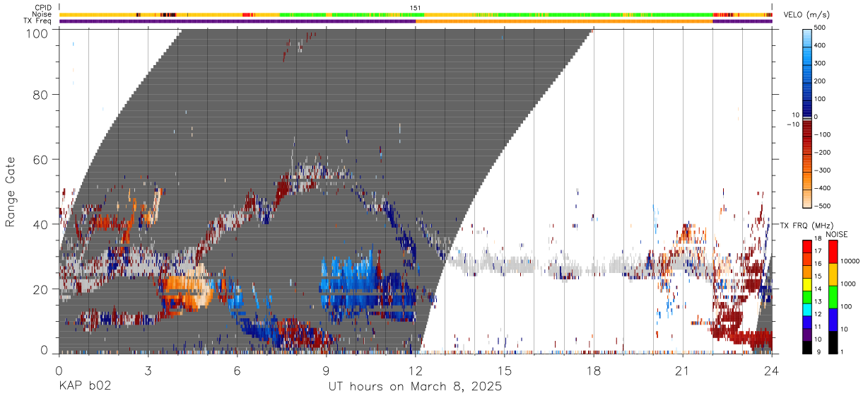Click the Range Gate axis title
This screenshot has height=401, width=868.
(x=11, y=192)
